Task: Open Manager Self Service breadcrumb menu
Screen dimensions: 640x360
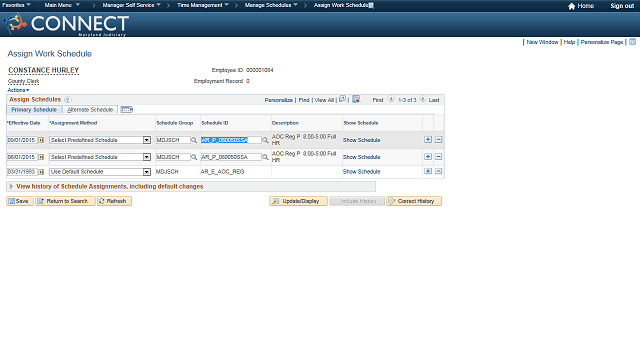Action: pyautogui.click(x=131, y=5)
